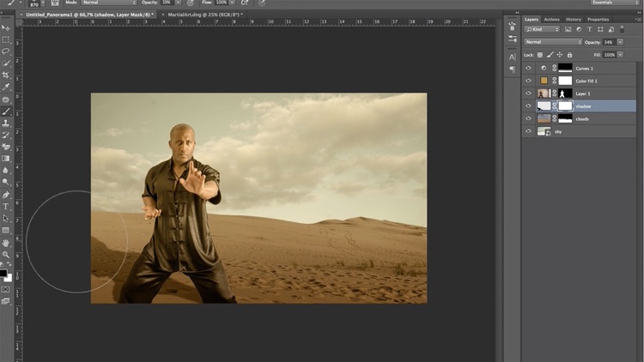Toggle visibility of the clouds layer
Image resolution: width=644 pixels, height=362 pixels.
[x=528, y=119]
